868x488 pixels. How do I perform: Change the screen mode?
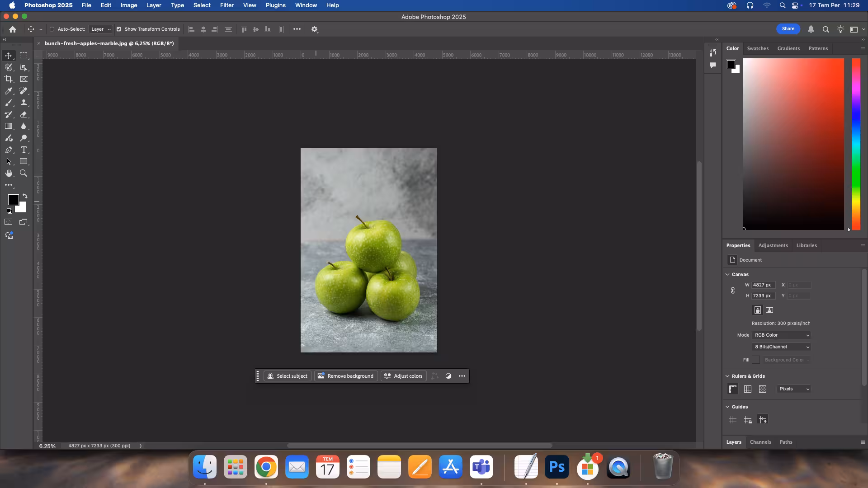(24, 222)
